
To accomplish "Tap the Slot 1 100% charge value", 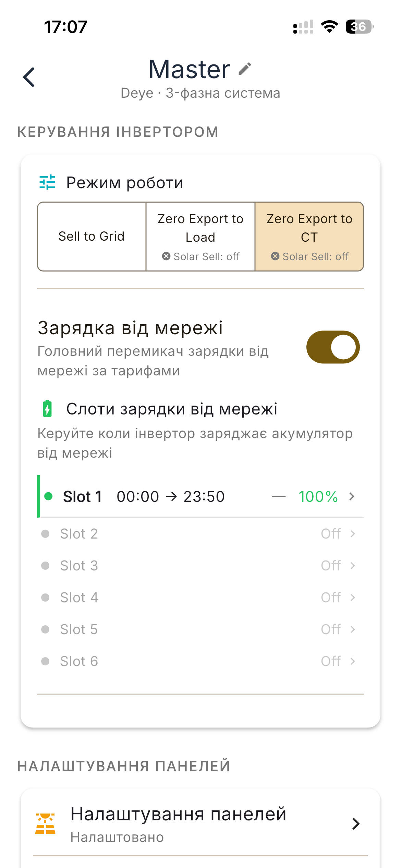I will click(x=318, y=496).
